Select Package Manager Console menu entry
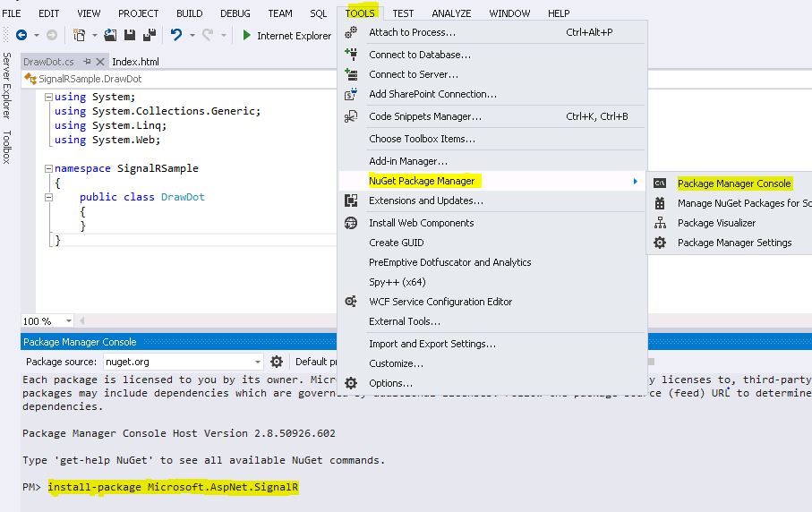This screenshot has width=812, height=512. coord(734,183)
